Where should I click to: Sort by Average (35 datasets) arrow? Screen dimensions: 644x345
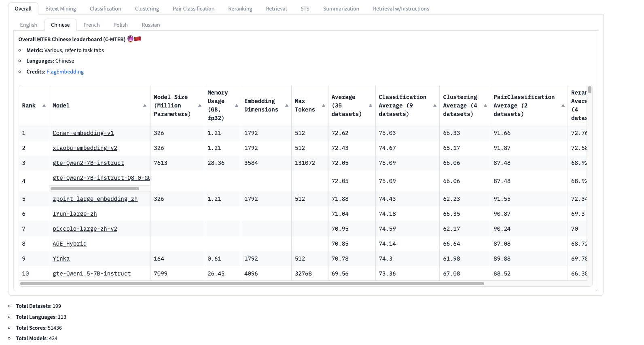pos(371,105)
